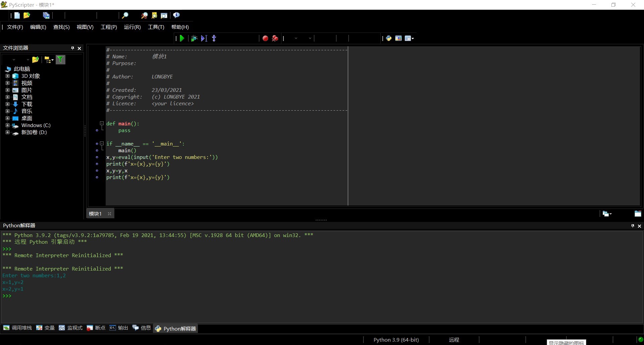Open the 帮助(H) menu
The image size is (644, 345).
[x=180, y=27]
